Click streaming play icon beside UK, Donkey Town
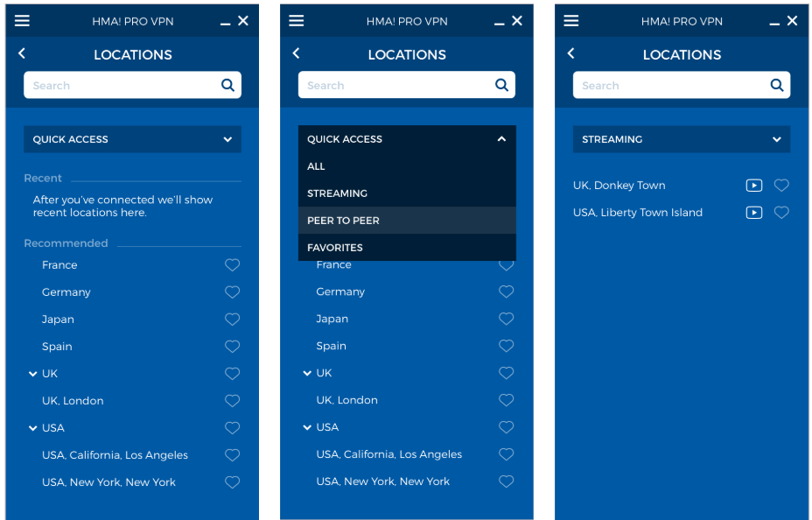Image resolution: width=812 pixels, height=520 pixels. click(753, 186)
